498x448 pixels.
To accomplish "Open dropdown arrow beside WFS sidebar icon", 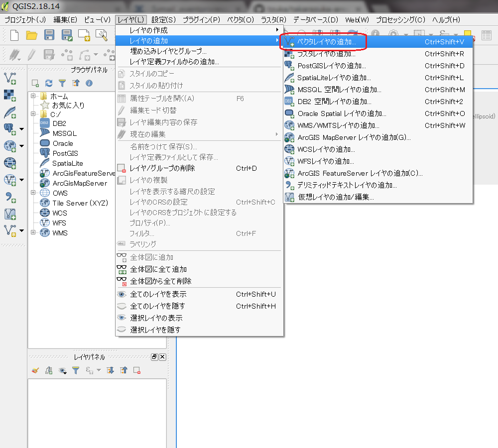I will (x=21, y=180).
